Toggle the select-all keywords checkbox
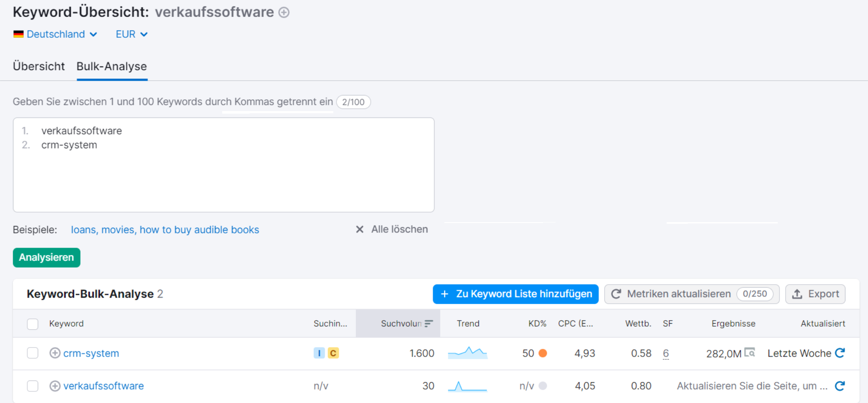This screenshot has height=403, width=868. click(33, 324)
